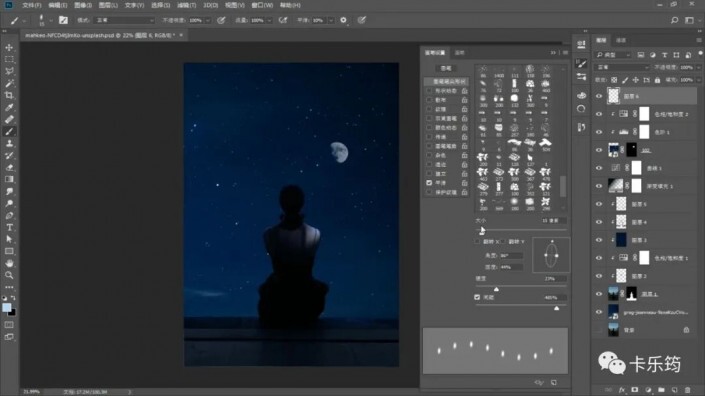The image size is (705, 396).
Task: Select the Magic Wand tool
Action: point(9,84)
